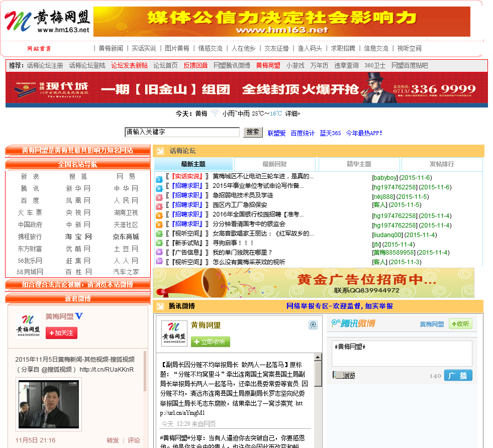The image size is (493, 448).
Task: Open user liudanq00 profile link
Action: pos(387,235)
